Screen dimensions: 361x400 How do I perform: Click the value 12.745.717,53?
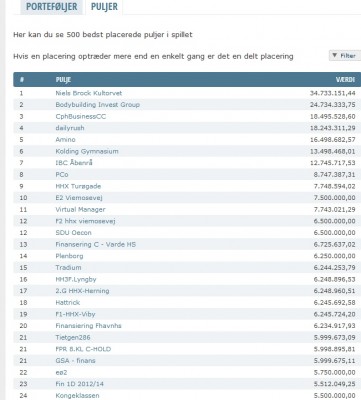pos(333,163)
